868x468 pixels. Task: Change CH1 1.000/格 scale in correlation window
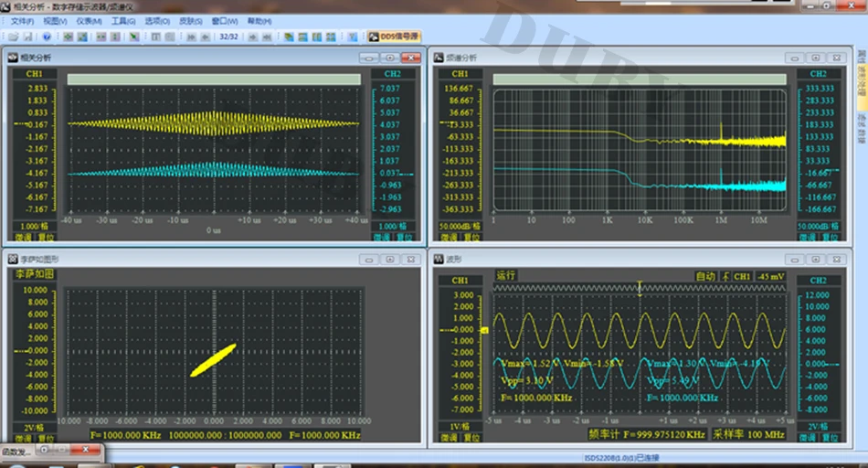(x=34, y=226)
